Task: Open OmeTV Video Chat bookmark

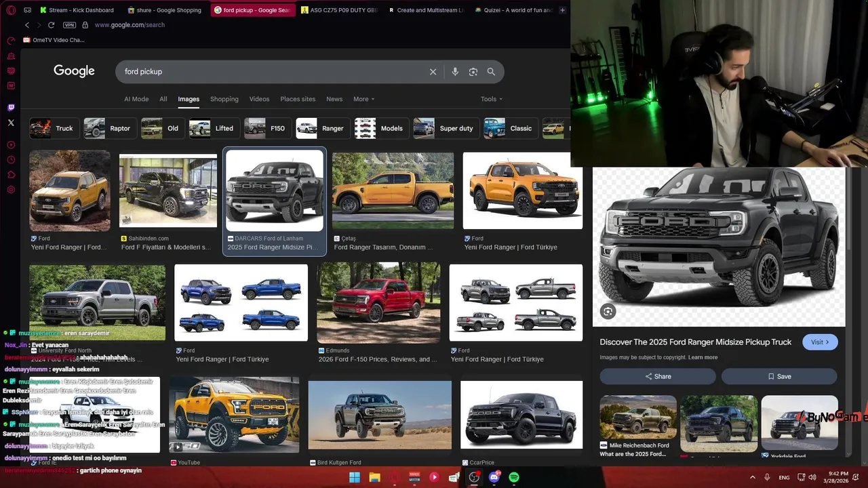Action: [x=54, y=40]
